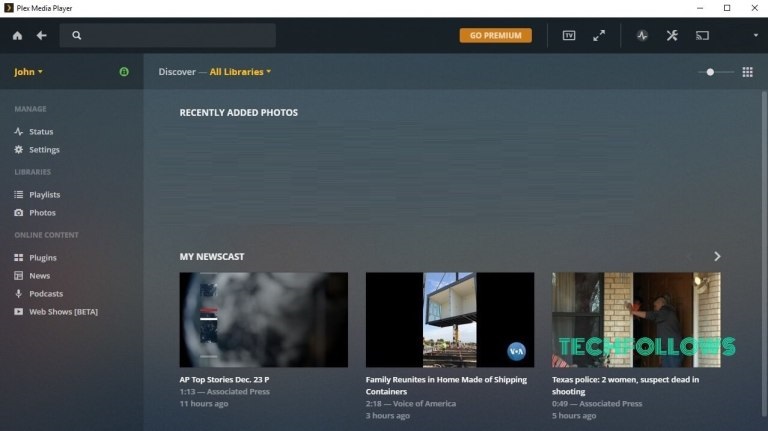Click the RECENTLY ADDED PHOTOS heading
Viewport: 768px width, 431px height.
point(239,113)
